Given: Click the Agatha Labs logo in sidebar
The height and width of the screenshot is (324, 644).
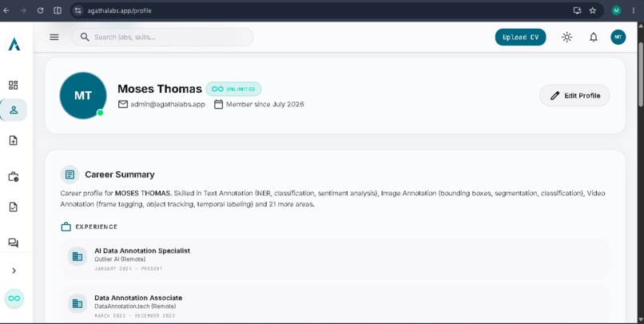Looking at the screenshot, I should 14,44.
